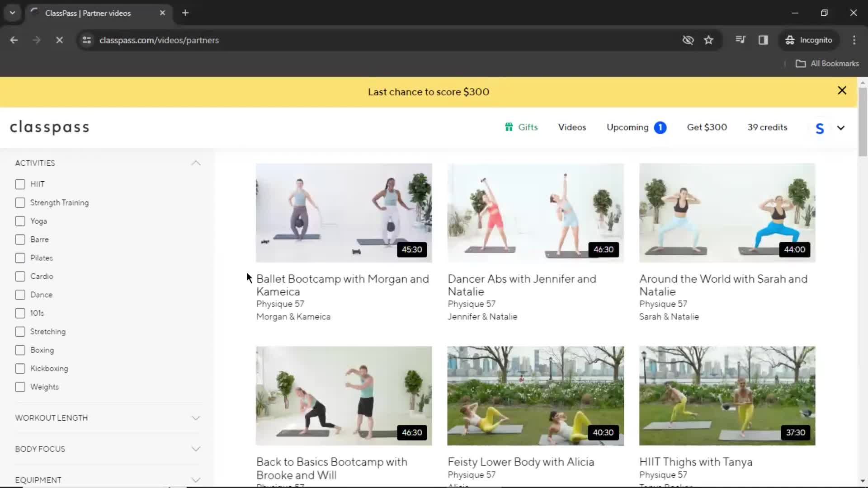Go to the ClassPass home logo
Screen dimensions: 868x488
click(x=50, y=127)
